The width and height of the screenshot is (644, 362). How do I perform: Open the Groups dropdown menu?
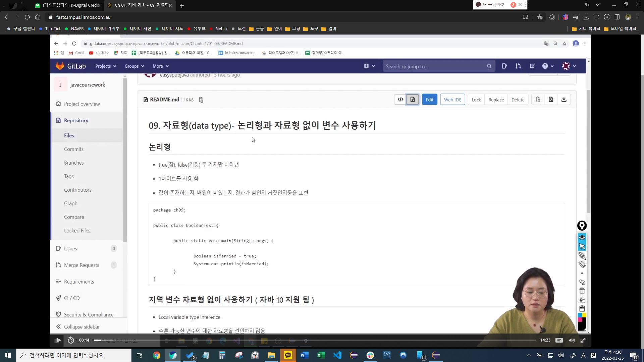(x=134, y=66)
